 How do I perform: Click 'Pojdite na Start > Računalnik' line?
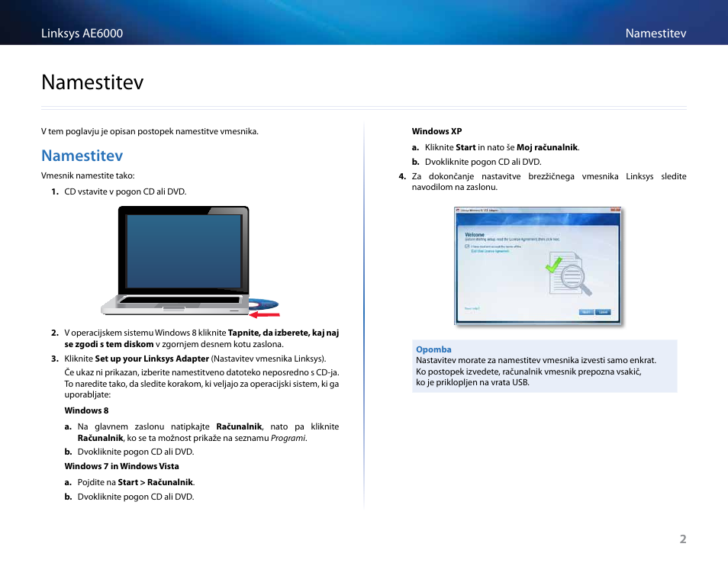tap(136, 482)
